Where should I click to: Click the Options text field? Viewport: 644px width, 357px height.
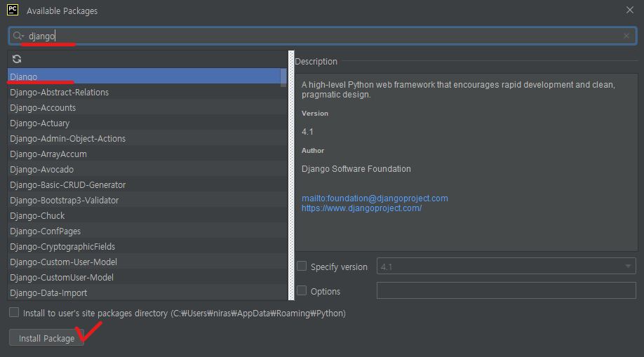[x=506, y=290]
